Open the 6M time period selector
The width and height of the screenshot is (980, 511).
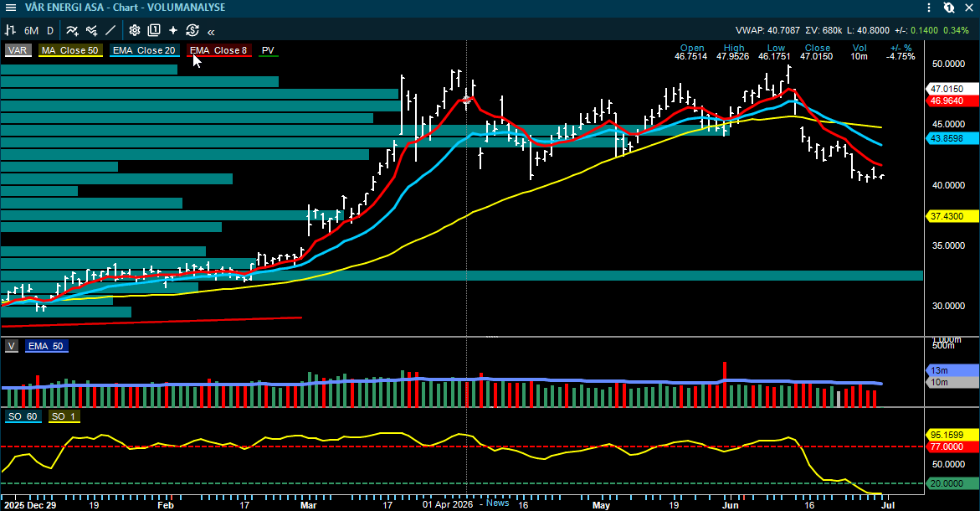(31, 30)
